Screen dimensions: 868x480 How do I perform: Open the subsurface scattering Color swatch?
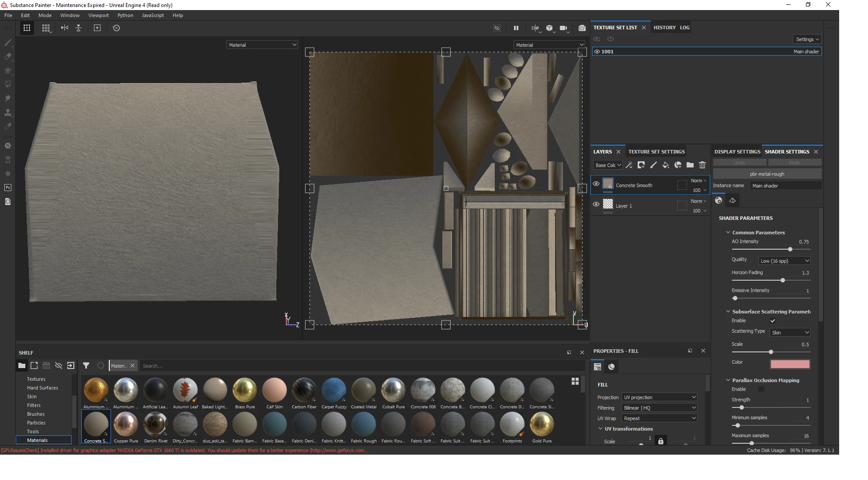click(790, 364)
